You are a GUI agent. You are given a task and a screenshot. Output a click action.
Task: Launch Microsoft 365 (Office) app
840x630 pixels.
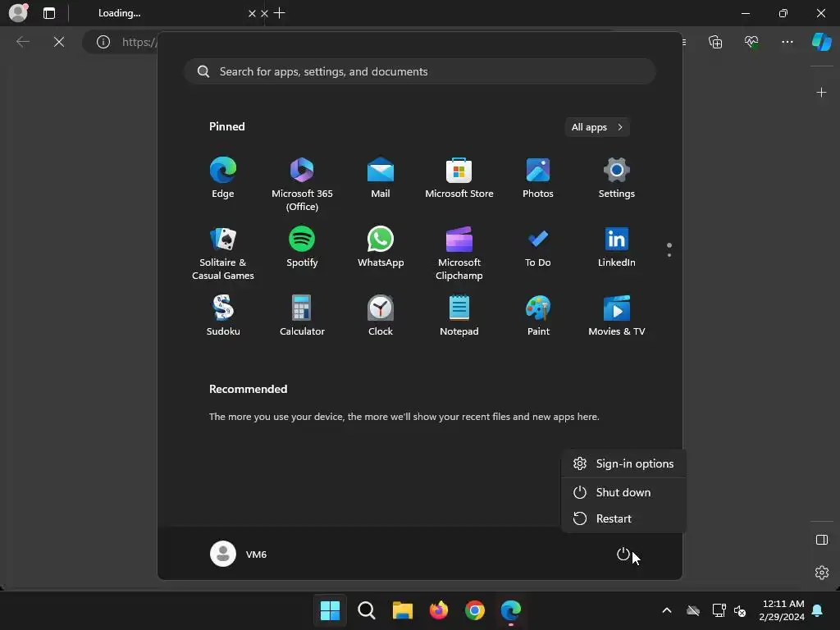(302, 185)
